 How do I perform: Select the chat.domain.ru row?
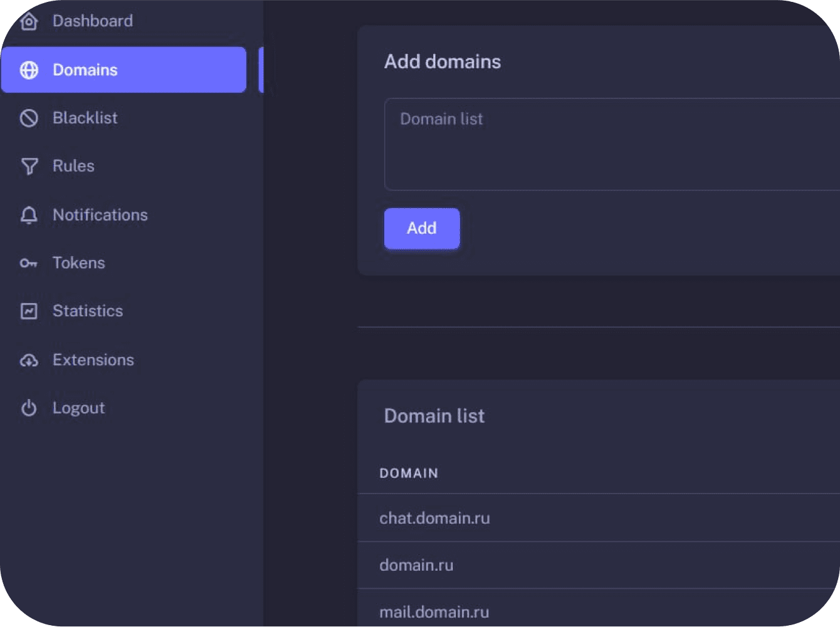(434, 519)
